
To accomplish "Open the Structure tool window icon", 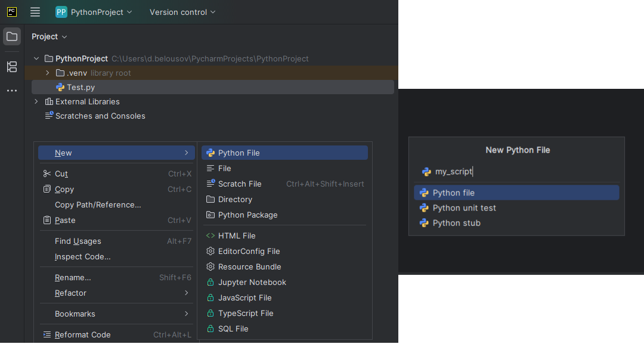I will 12,67.
